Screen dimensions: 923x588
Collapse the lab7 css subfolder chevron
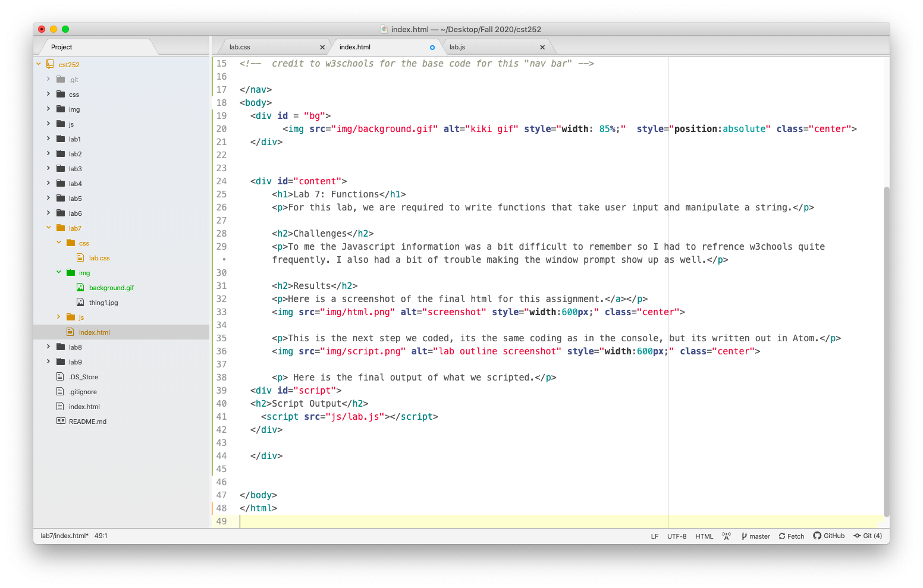click(x=59, y=243)
